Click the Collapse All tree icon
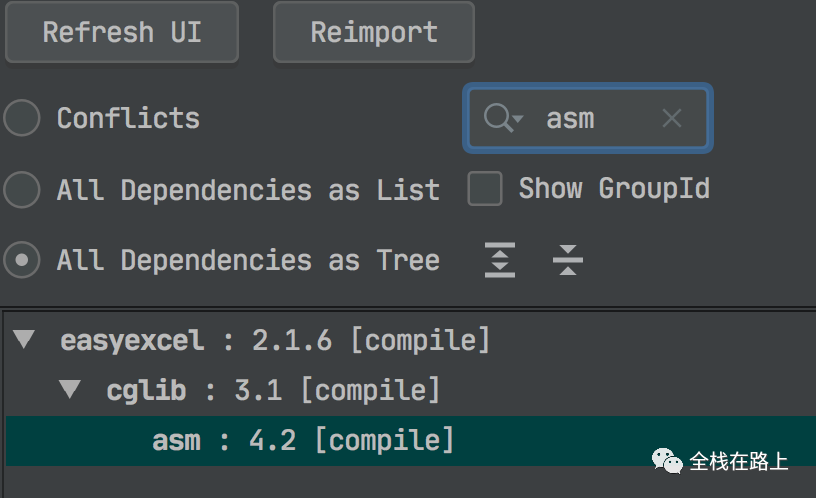Image resolution: width=816 pixels, height=498 pixels. [x=568, y=260]
